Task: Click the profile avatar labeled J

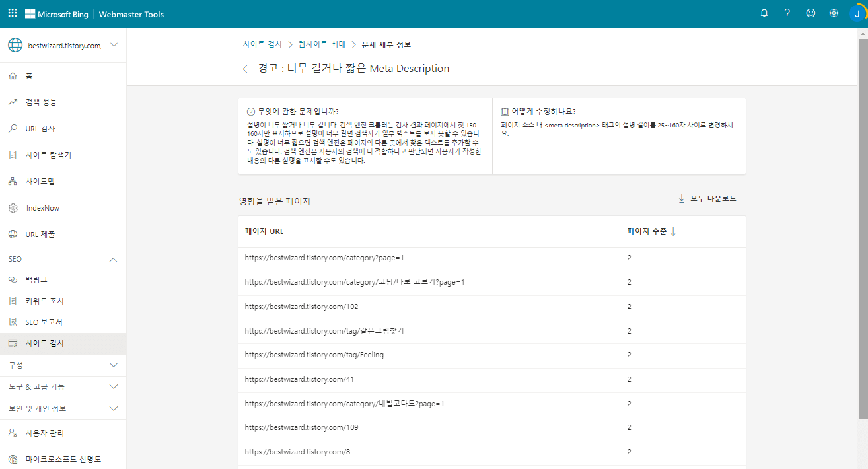Action: [x=857, y=13]
